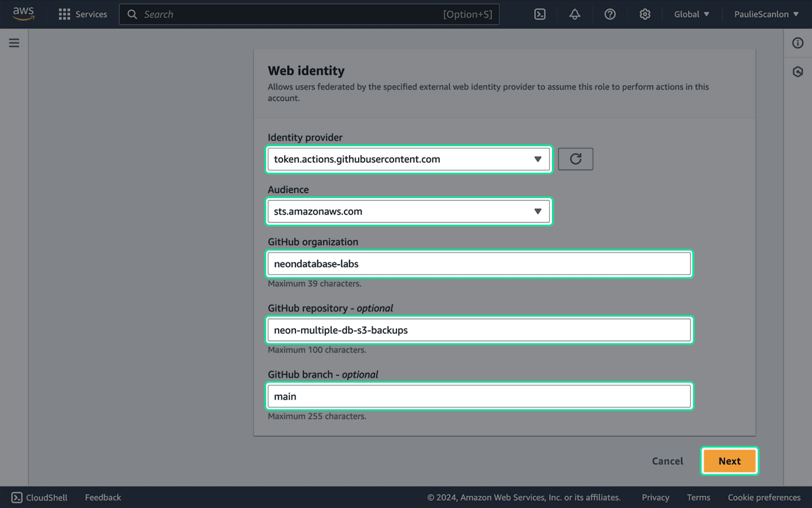Open the Global region selector

(691, 14)
